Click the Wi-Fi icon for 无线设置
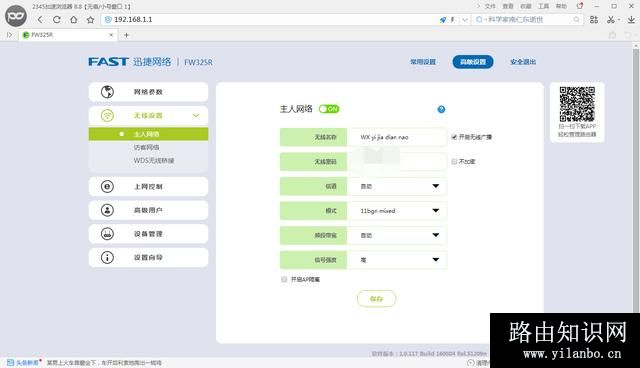Viewport: 640px width, 368px height. [107, 115]
